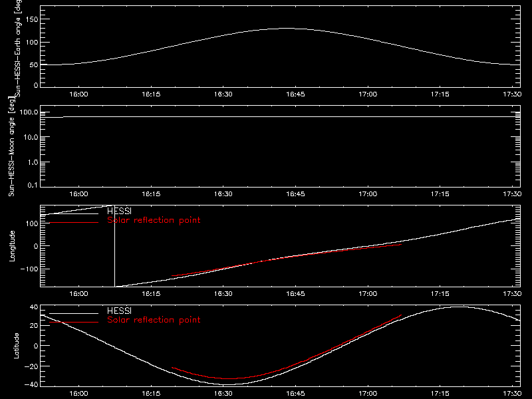Screen dimensions: 532x399
Task: Click HESSI legend label in Latitude plot
Action: [120, 311]
